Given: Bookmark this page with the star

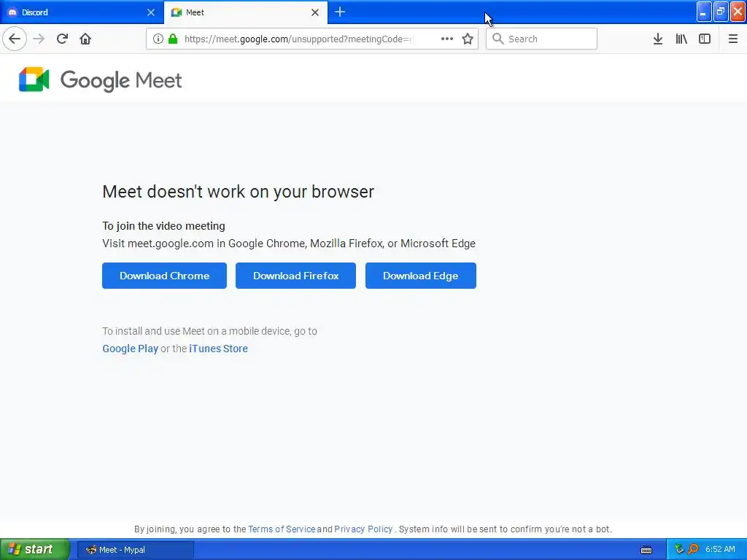Looking at the screenshot, I should coord(468,39).
